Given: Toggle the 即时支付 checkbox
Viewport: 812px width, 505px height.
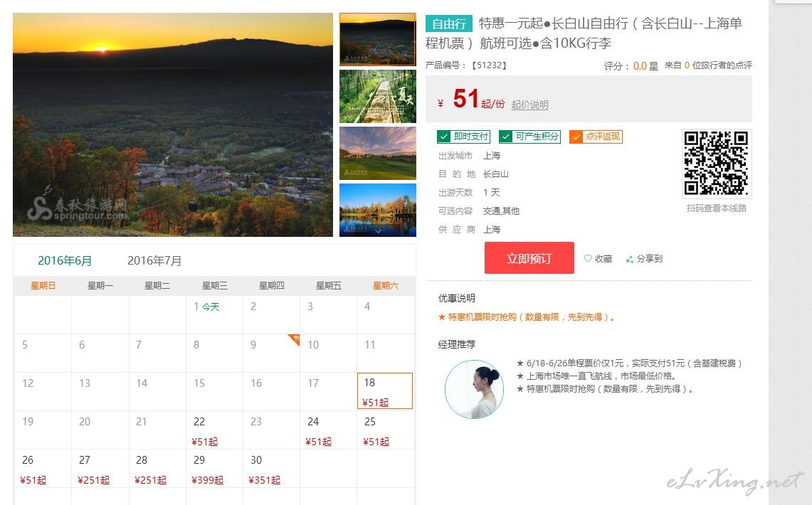Looking at the screenshot, I should point(443,137).
